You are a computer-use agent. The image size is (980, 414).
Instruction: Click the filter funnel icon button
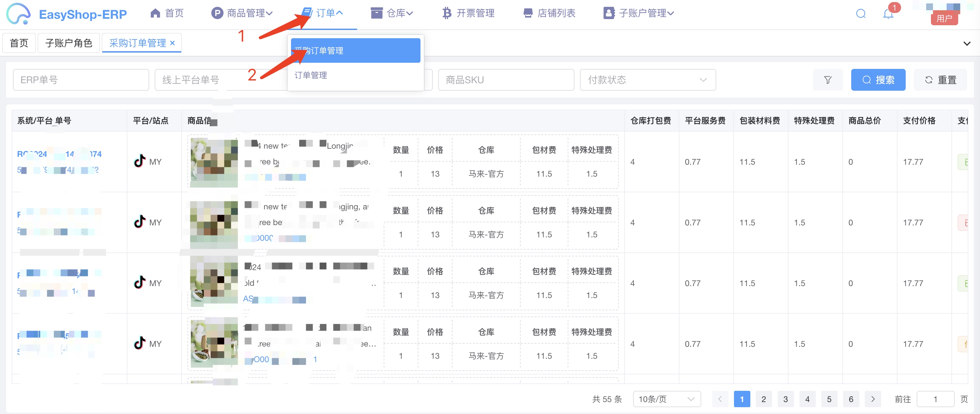tap(828, 79)
